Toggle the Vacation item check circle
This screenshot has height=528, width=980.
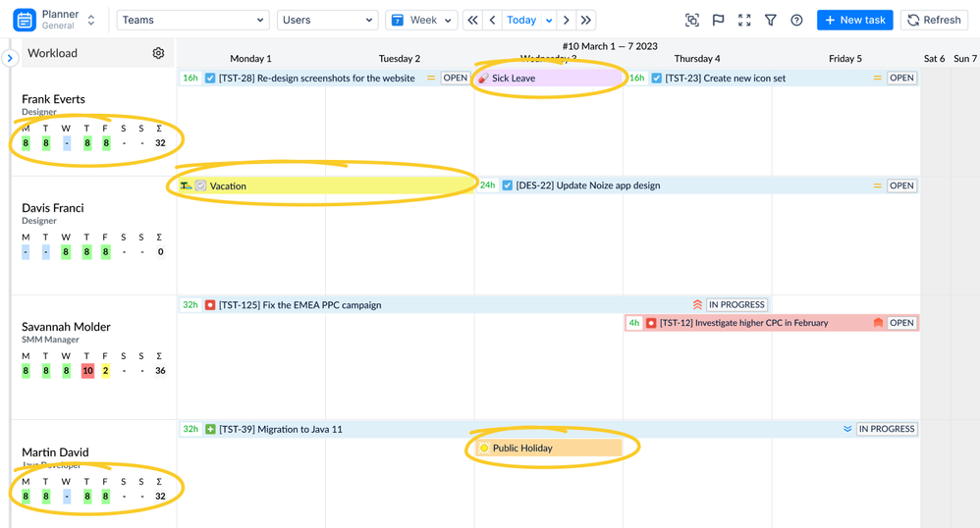point(200,185)
